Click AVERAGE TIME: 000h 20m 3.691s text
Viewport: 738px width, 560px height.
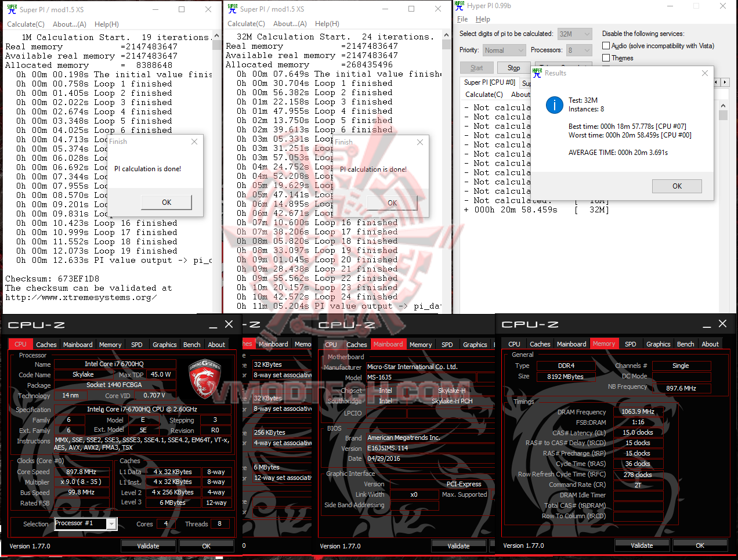tap(618, 153)
